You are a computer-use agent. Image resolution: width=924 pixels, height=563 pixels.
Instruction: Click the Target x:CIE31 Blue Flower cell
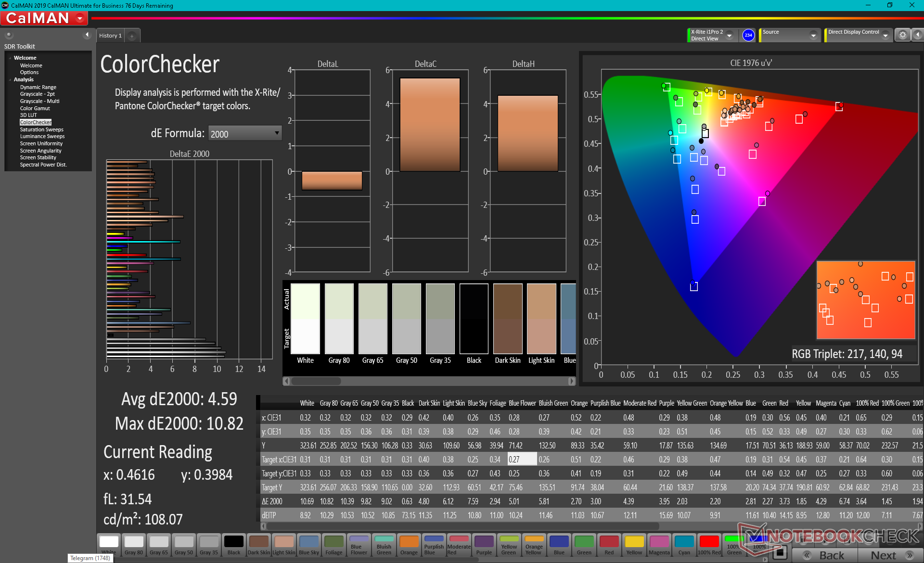[x=522, y=460]
